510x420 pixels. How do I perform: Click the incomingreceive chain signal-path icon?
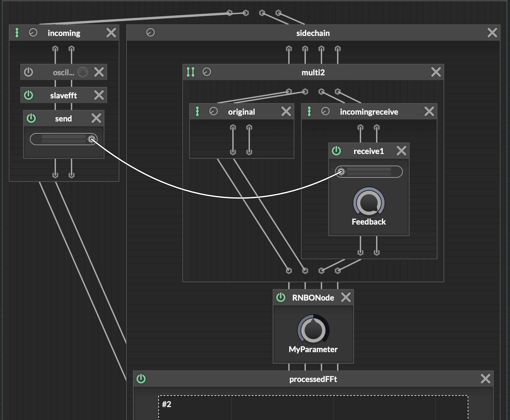309,111
